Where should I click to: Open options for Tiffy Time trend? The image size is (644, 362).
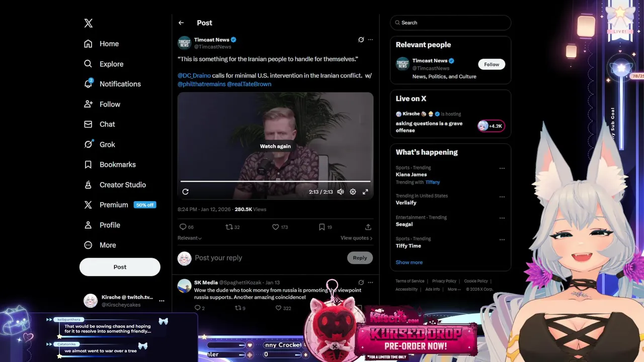(502, 239)
